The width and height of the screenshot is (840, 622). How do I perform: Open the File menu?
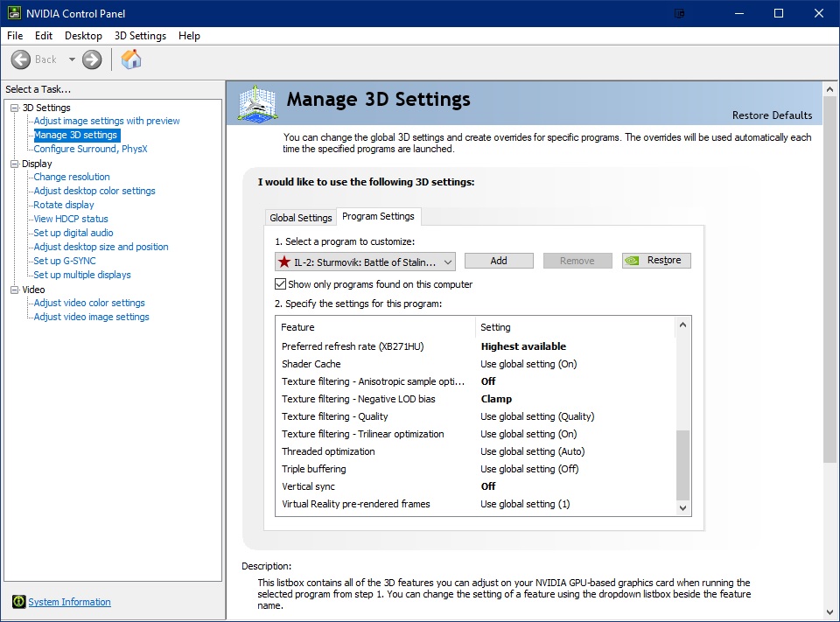click(x=15, y=36)
